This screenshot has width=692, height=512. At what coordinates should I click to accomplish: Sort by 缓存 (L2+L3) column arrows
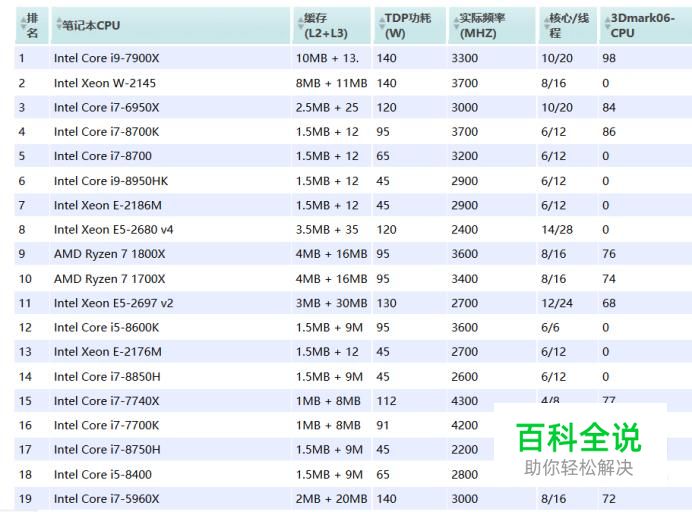point(301,23)
